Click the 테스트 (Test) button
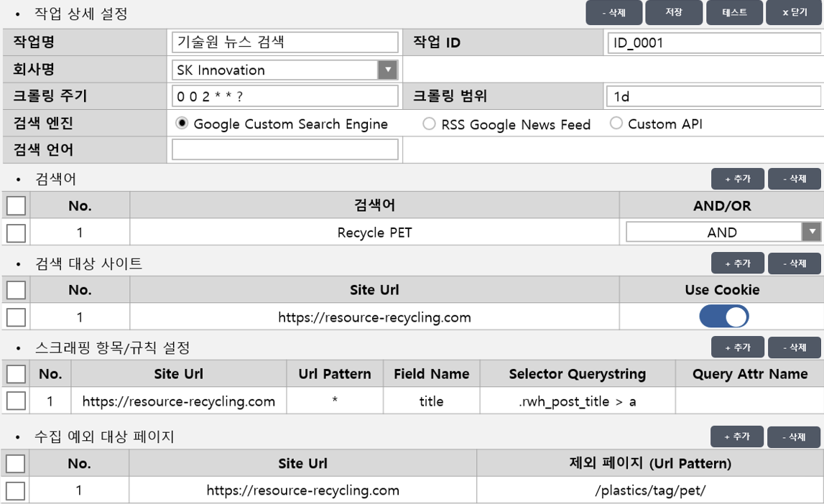This screenshot has height=504, width=824. (x=733, y=13)
